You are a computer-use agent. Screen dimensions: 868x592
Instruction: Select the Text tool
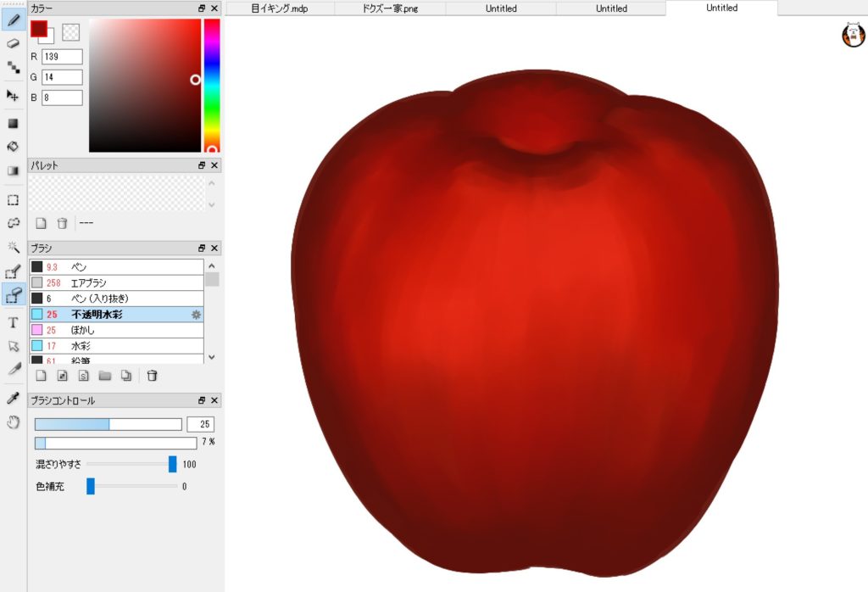click(13, 322)
